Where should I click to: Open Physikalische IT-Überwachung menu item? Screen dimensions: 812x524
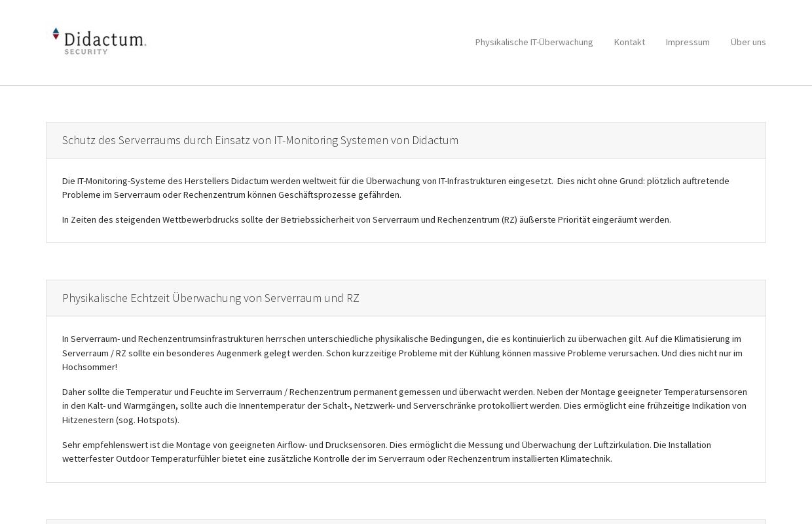click(534, 42)
